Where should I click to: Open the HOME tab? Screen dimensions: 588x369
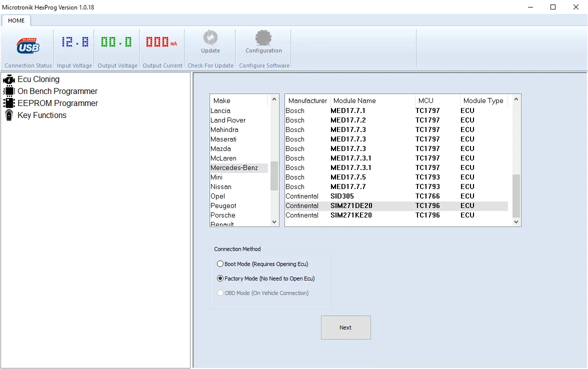(16, 20)
